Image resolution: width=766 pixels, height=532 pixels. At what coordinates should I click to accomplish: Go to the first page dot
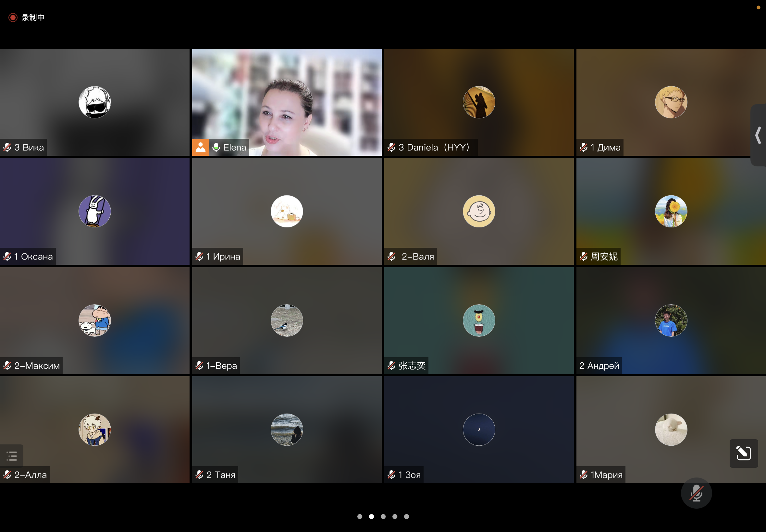coord(360,516)
